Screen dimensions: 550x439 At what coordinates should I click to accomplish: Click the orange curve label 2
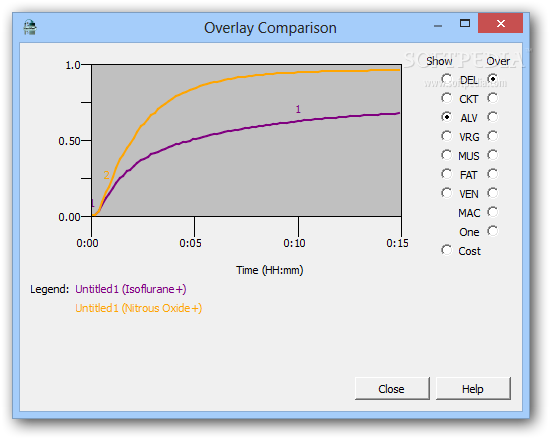107,175
